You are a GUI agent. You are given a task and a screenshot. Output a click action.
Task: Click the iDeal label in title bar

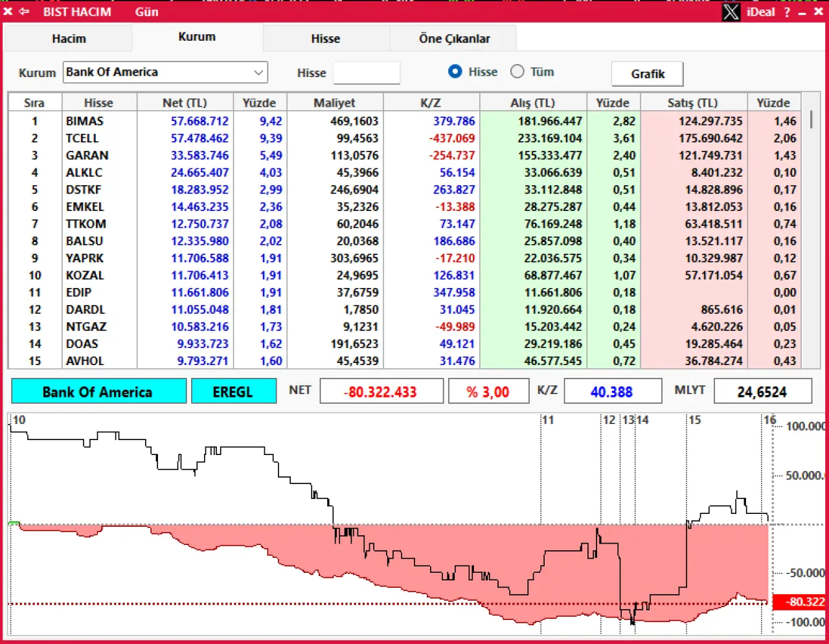[x=760, y=12]
